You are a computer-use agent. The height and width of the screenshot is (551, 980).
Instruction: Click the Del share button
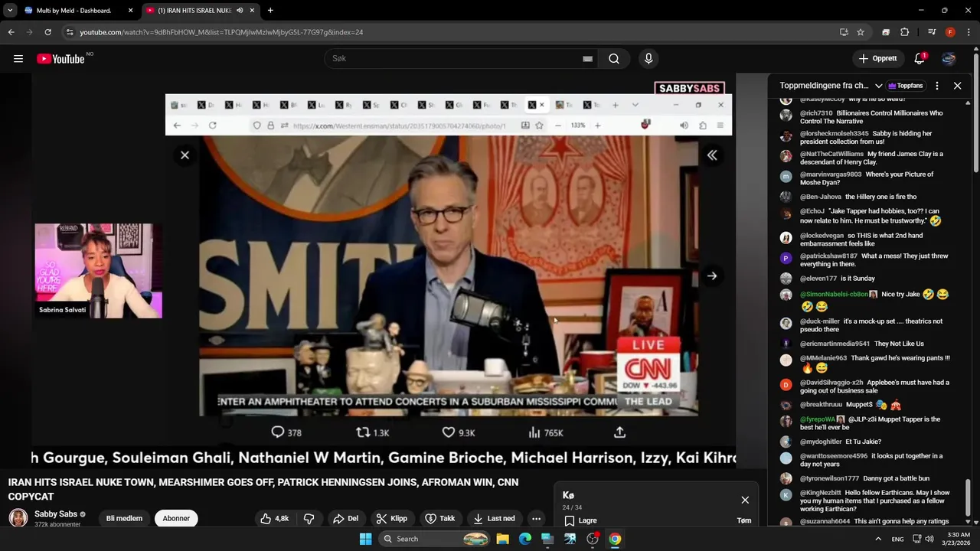[x=345, y=518]
